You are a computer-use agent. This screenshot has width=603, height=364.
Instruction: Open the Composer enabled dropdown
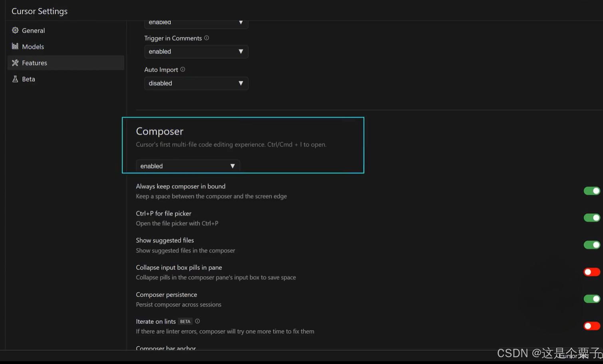point(188,166)
